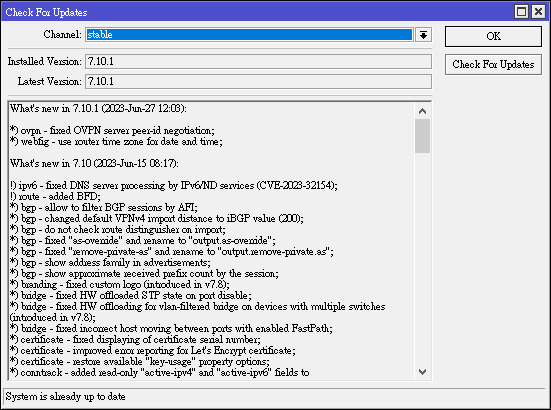Image resolution: width=551 pixels, height=410 pixels.
Task: Click the ovpn fixed OVPN server line
Action: 112,131
